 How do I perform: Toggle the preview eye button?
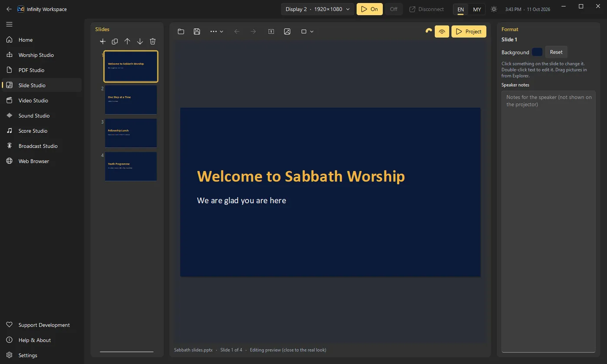(442, 32)
